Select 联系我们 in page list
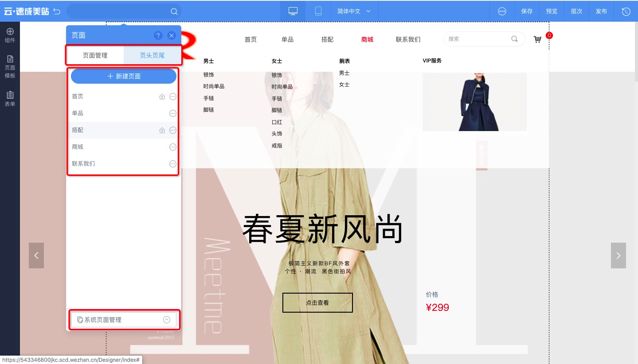This screenshot has width=638, height=364. pos(83,164)
